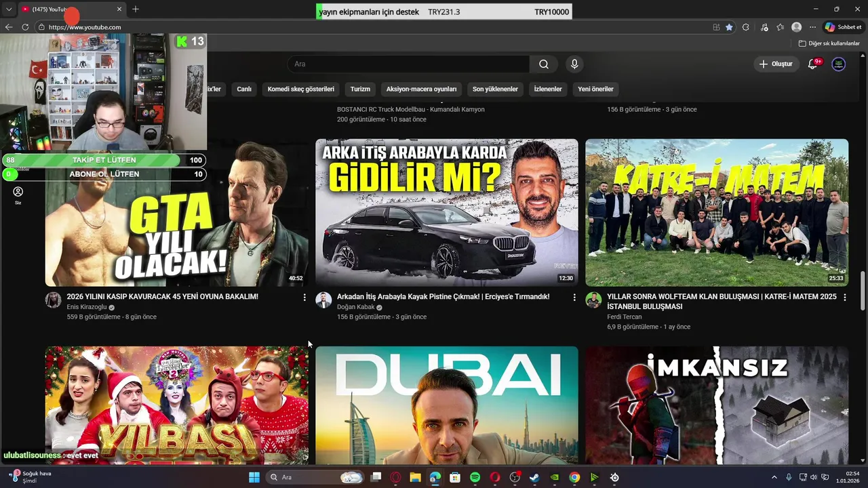The width and height of the screenshot is (868, 488).
Task: Open the Windows Start menu
Action: pos(254,477)
